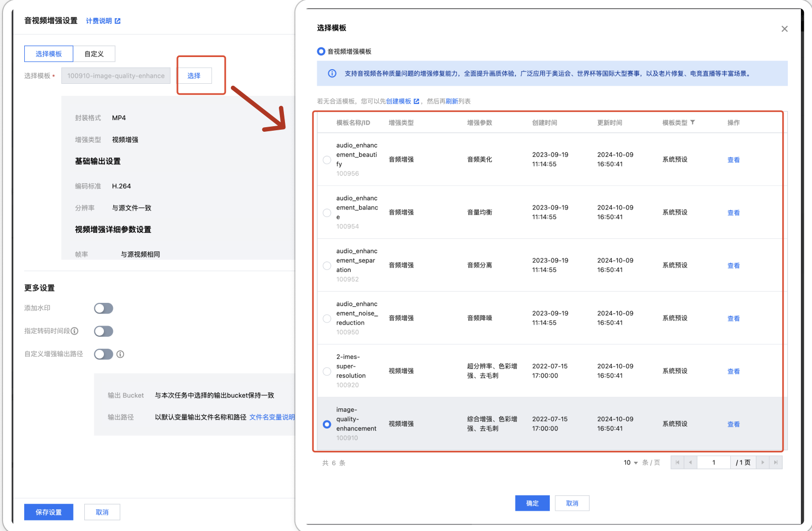Click the 操作 column header
The width and height of the screenshot is (812, 531).
pyautogui.click(x=733, y=123)
